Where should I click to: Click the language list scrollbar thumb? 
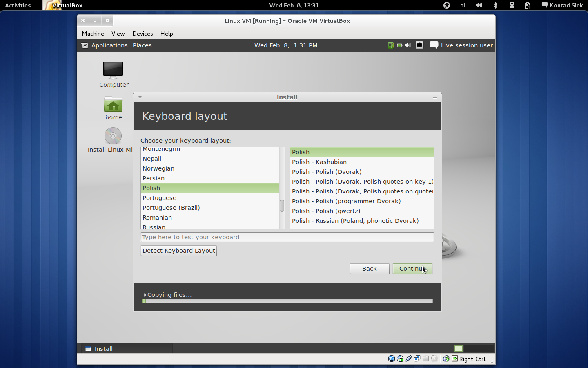pos(282,206)
